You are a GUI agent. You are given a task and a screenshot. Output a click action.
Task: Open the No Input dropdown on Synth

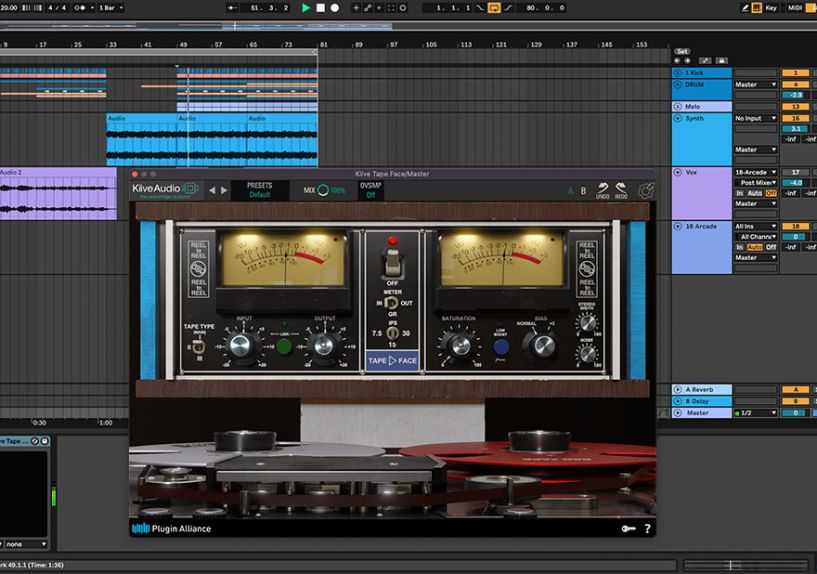coord(756,118)
